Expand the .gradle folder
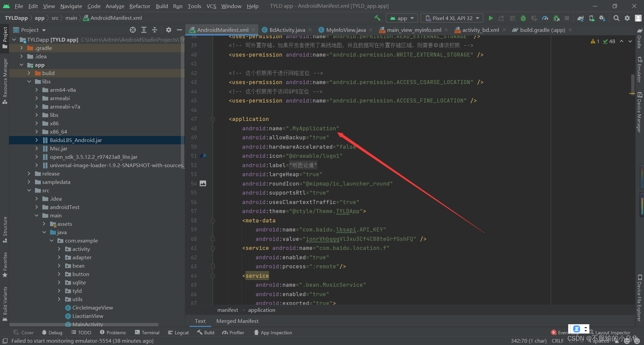Image resolution: width=644 pixels, height=345 pixels. (x=21, y=48)
